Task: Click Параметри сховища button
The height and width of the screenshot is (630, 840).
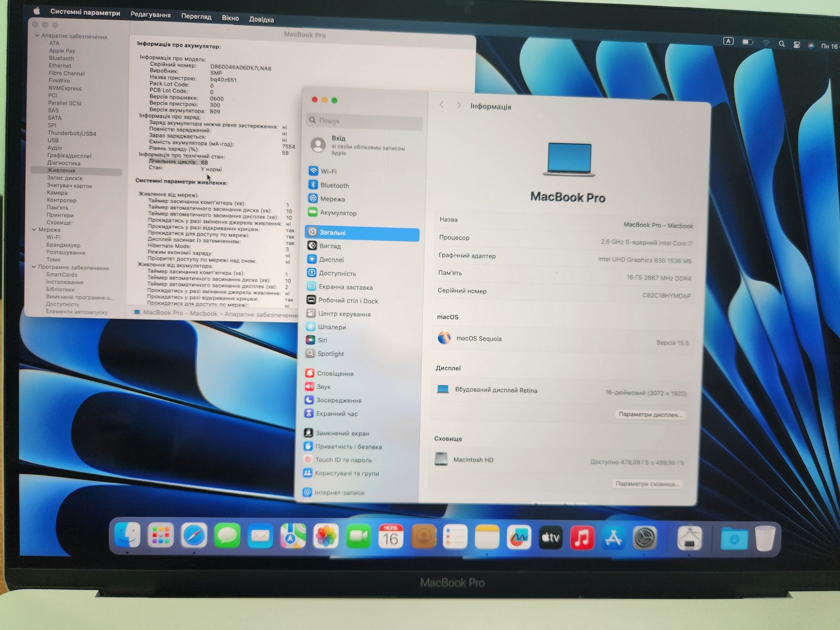Action: coord(647,484)
